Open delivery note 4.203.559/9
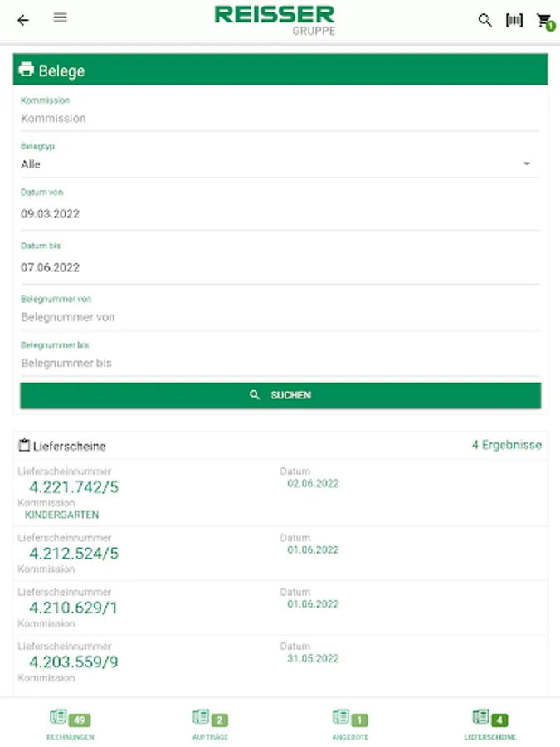Screen dimensions: 560x747 point(74,662)
